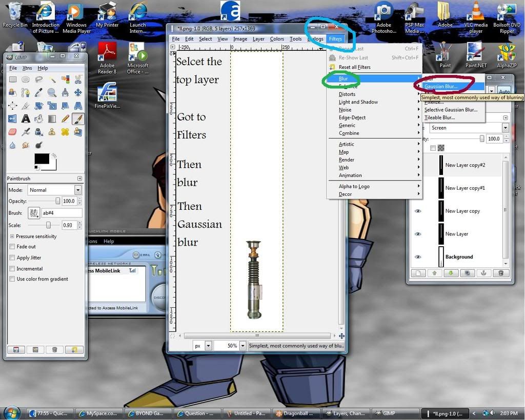Select the Free Select lasso tool

[x=39, y=79]
